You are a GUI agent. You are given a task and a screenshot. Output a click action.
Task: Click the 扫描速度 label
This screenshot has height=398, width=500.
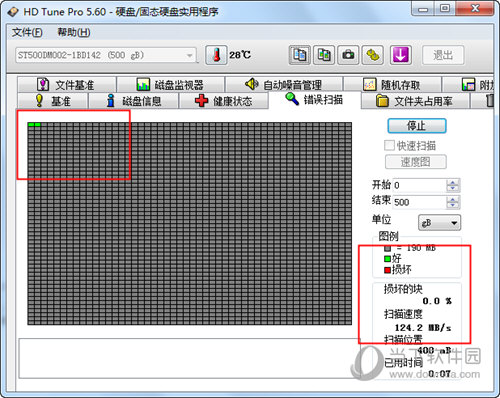click(403, 314)
